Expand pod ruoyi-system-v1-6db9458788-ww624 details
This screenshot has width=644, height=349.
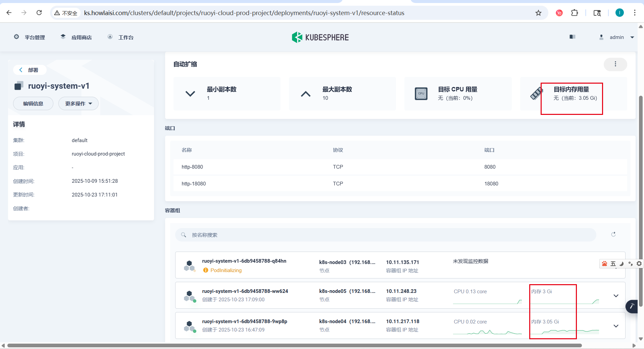point(616,296)
